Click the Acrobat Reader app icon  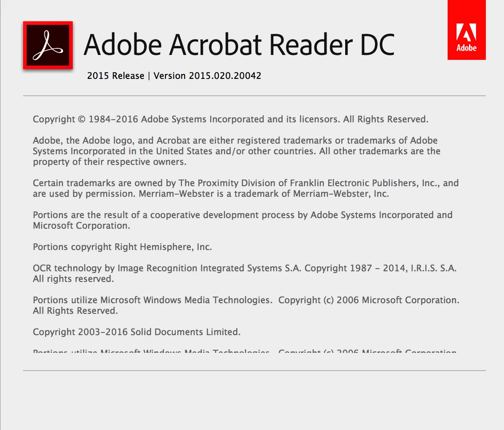(x=48, y=45)
